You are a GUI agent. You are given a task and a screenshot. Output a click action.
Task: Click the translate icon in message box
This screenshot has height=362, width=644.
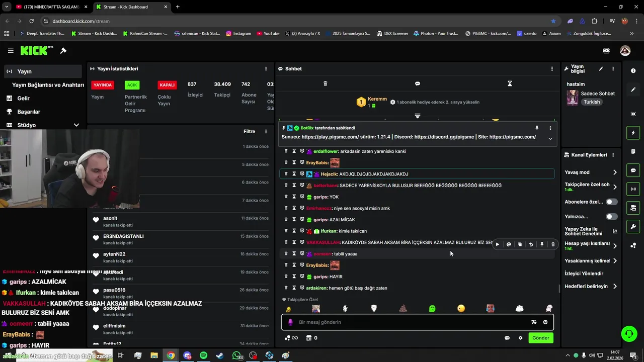coord(534,322)
